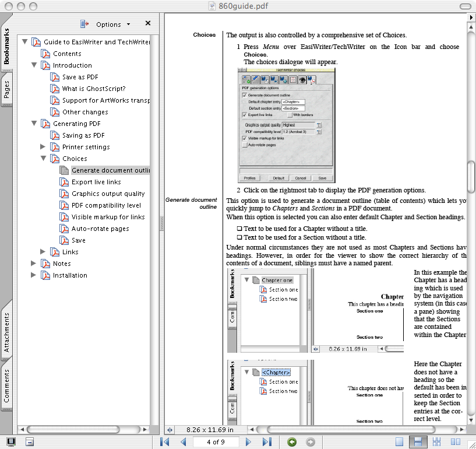Open the Options dropdown menu

coord(112,24)
